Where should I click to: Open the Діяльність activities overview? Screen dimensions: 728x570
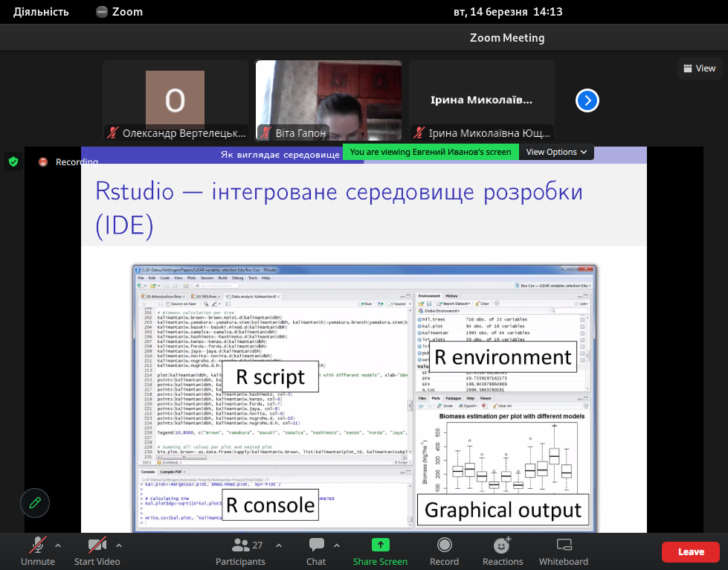click(x=41, y=12)
